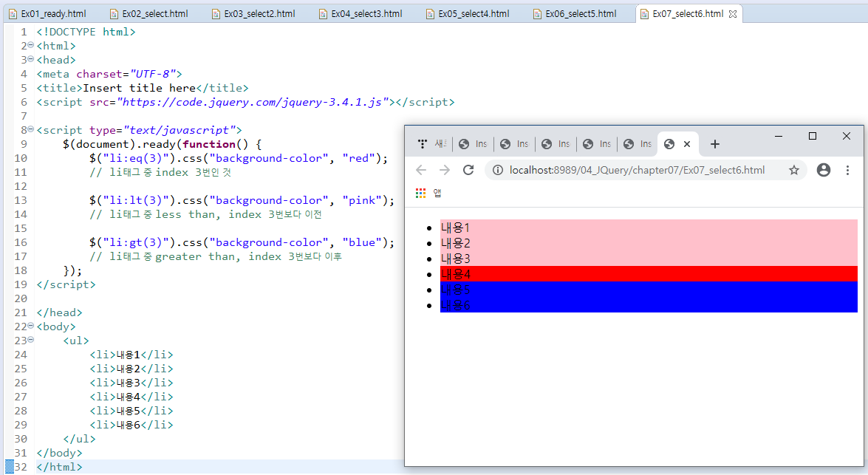Click the red 내용4 list item
This screenshot has height=475, width=868.
(649, 274)
